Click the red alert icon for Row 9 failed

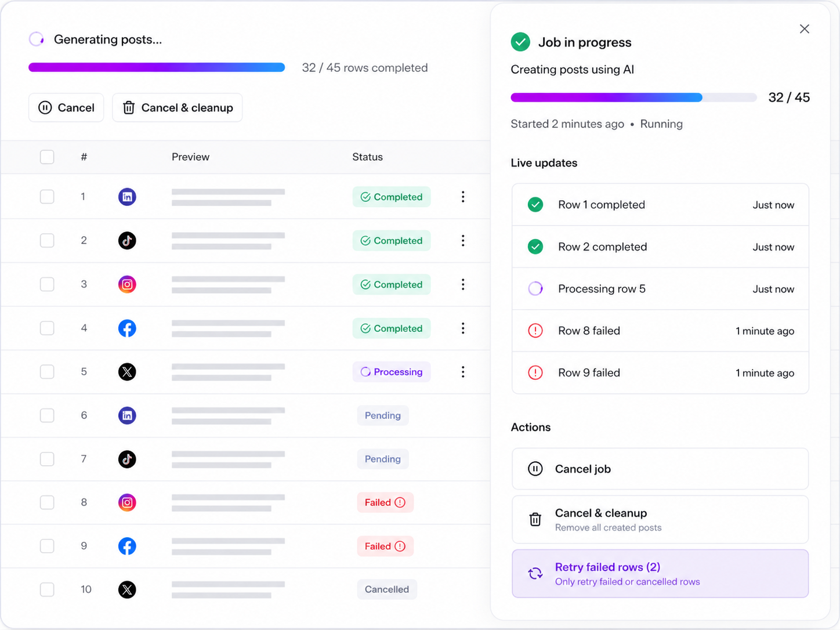(535, 372)
